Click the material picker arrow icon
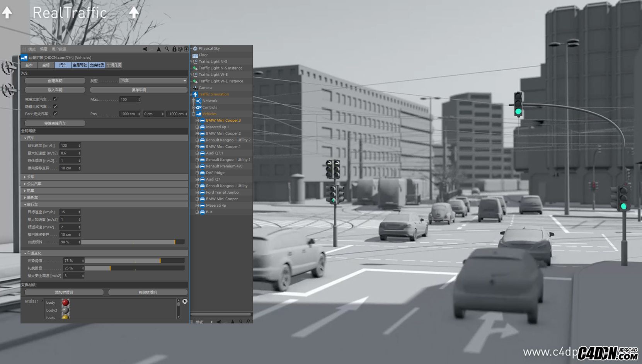Image resolution: width=642 pixels, height=364 pixels. point(185,301)
